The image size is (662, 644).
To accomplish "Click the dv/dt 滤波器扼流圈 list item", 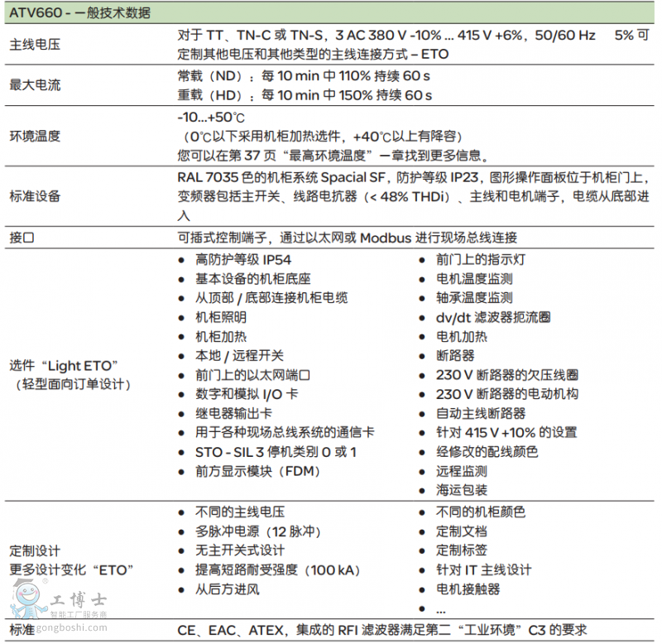I will click(x=493, y=317).
